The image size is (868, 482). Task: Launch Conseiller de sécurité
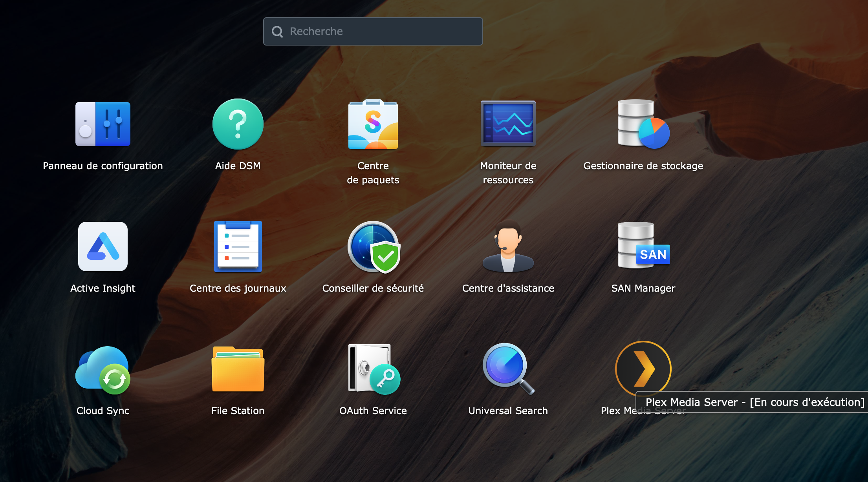(374, 247)
